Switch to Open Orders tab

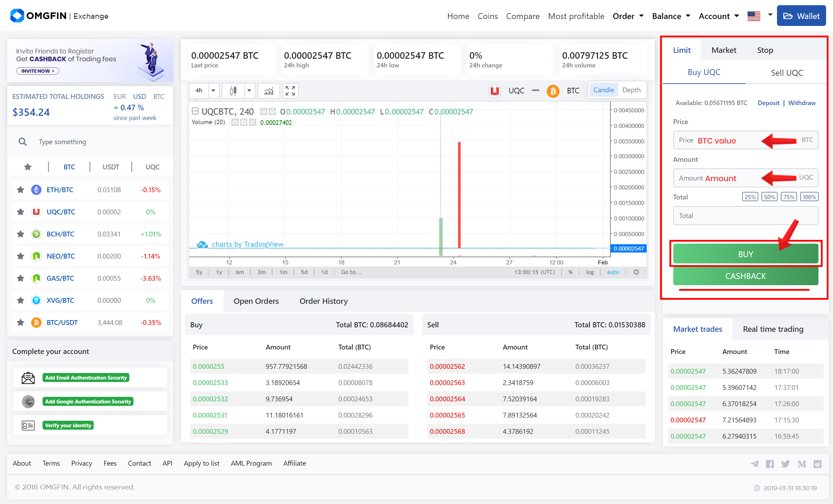tap(256, 301)
